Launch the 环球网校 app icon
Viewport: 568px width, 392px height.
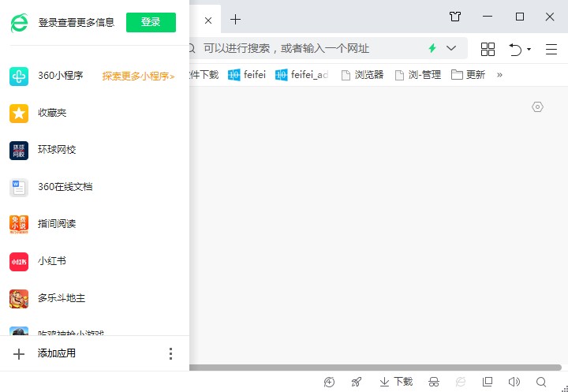coord(19,151)
